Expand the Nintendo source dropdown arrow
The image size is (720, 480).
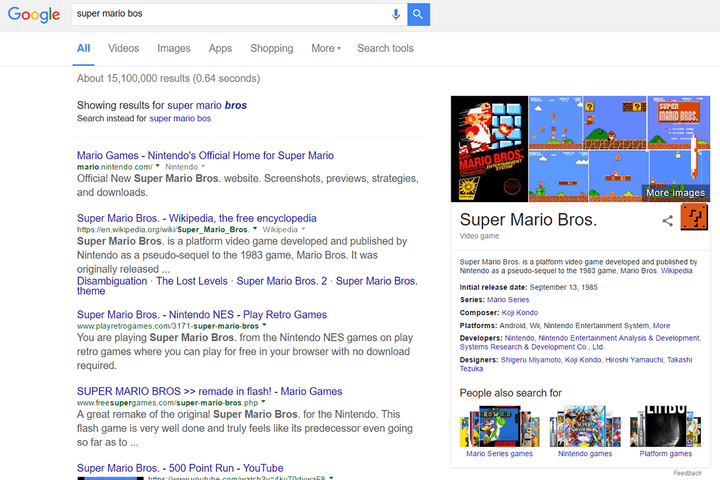pyautogui.click(x=203, y=166)
